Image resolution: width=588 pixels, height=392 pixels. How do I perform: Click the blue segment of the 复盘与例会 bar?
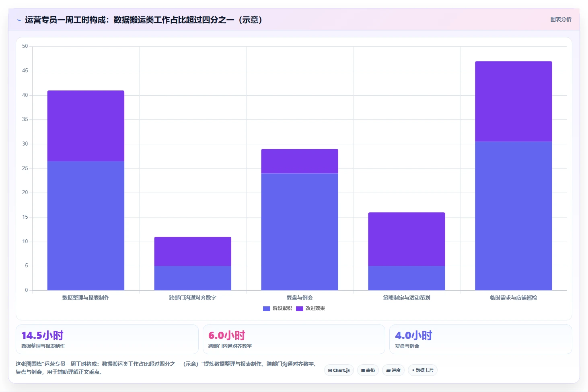click(x=300, y=232)
